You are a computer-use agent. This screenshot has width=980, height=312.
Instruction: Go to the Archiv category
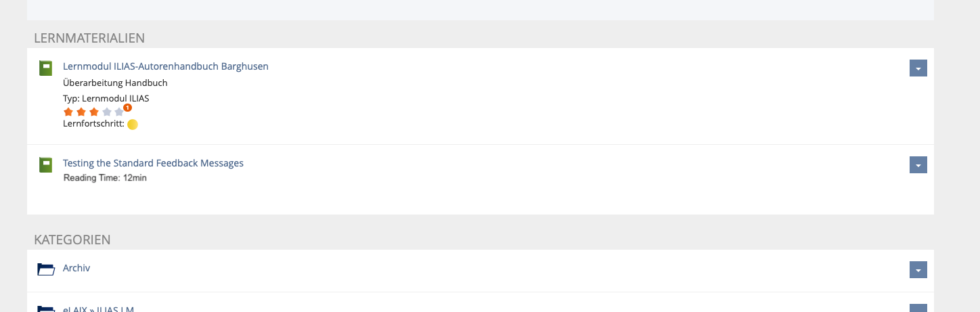pyautogui.click(x=76, y=268)
